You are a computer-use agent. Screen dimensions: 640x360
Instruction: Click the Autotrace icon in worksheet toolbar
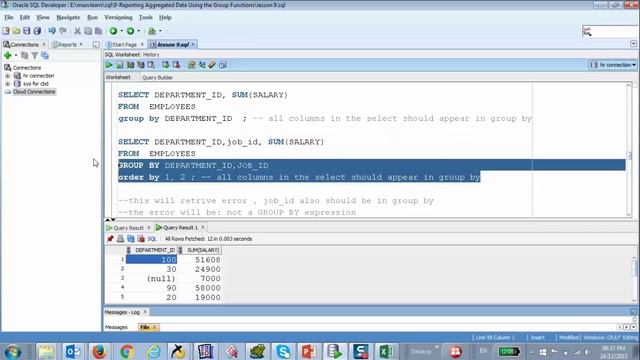coord(141,65)
